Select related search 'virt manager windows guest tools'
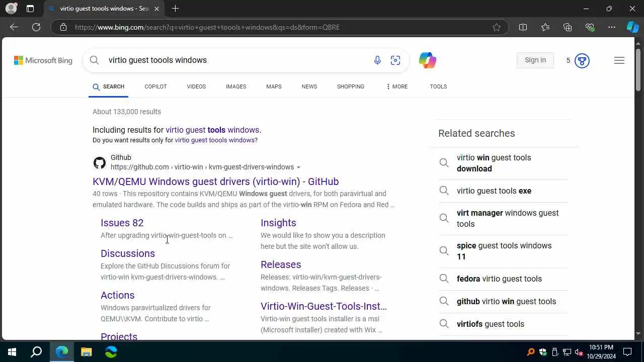Viewport: 644px width, 362px height. point(502,218)
